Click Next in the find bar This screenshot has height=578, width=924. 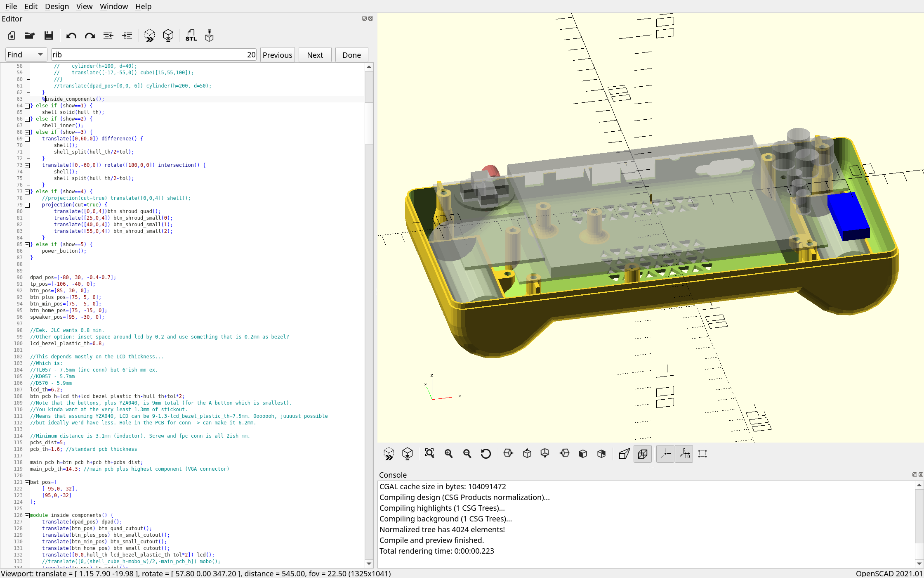[x=315, y=55]
